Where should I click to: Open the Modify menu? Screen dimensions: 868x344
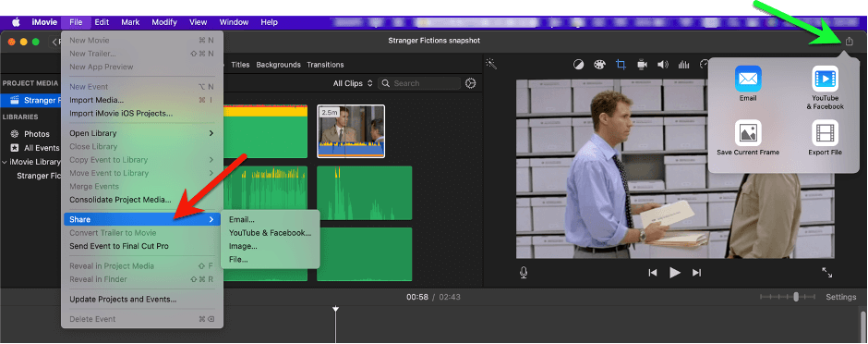pyautogui.click(x=164, y=22)
